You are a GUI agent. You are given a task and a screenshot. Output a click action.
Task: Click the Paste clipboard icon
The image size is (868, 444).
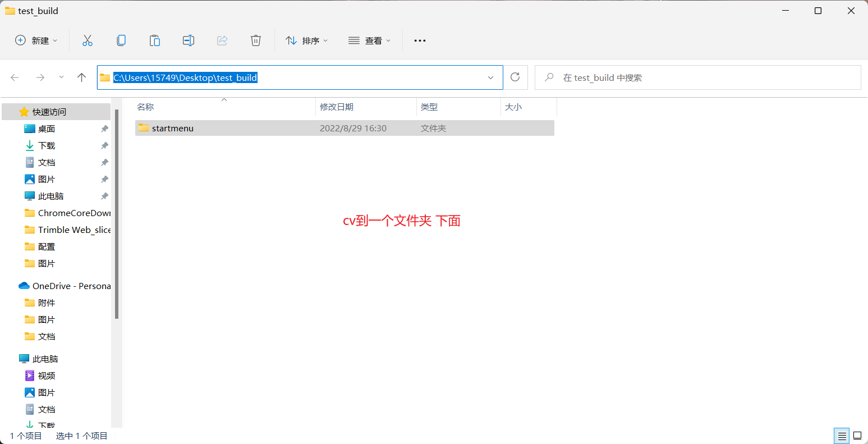point(155,40)
